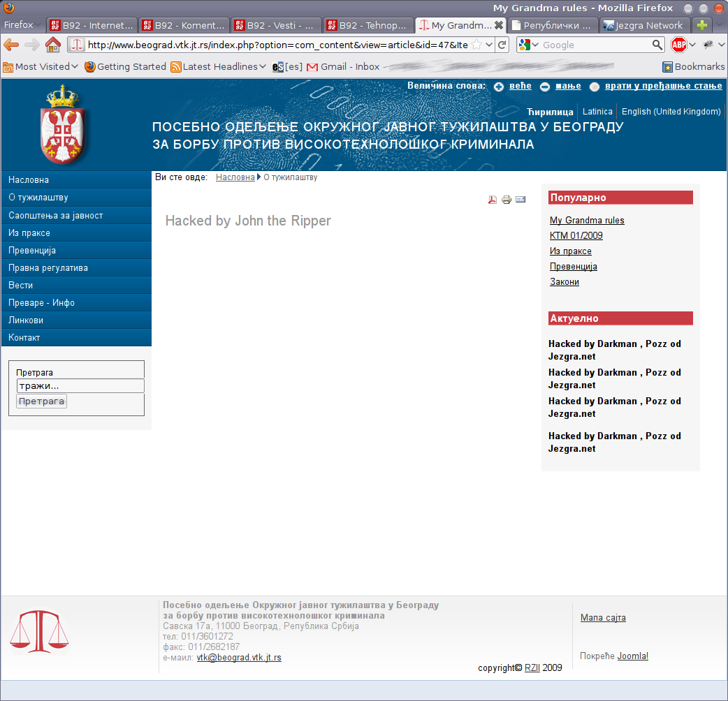Open the [es] bookmark

click(287, 67)
